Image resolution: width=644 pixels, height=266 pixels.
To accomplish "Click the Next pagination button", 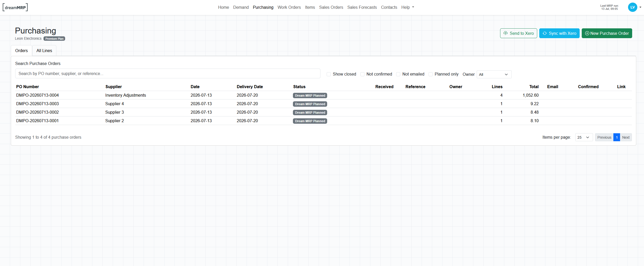I will (626, 137).
